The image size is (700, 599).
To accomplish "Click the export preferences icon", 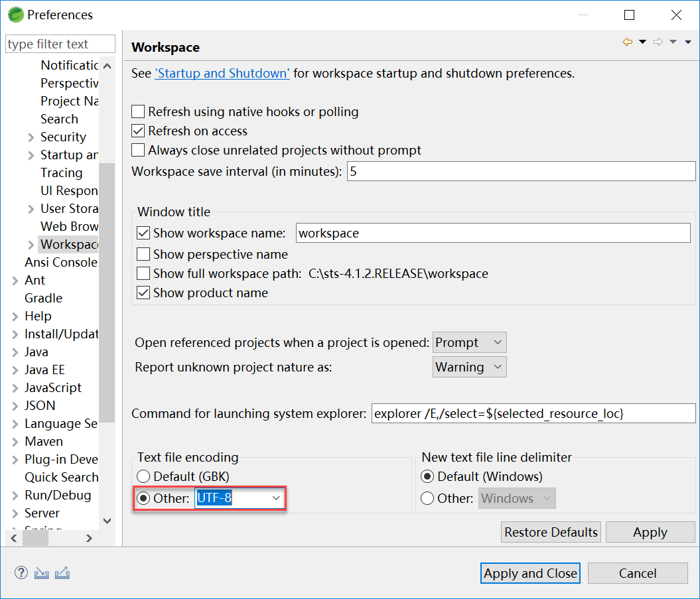I will pyautogui.click(x=62, y=573).
